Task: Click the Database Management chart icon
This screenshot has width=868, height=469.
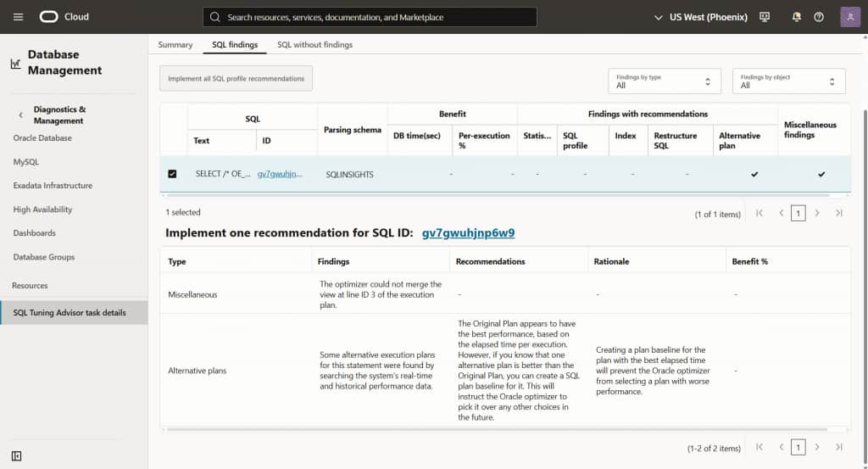Action: (15, 64)
